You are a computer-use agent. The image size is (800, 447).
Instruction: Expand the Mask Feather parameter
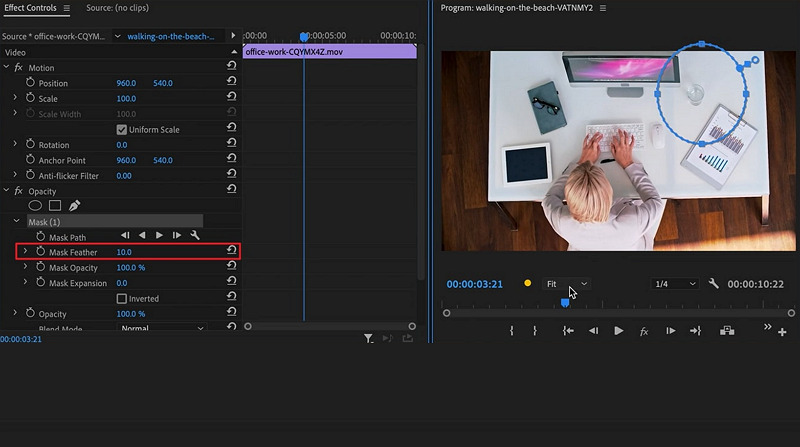[25, 251]
